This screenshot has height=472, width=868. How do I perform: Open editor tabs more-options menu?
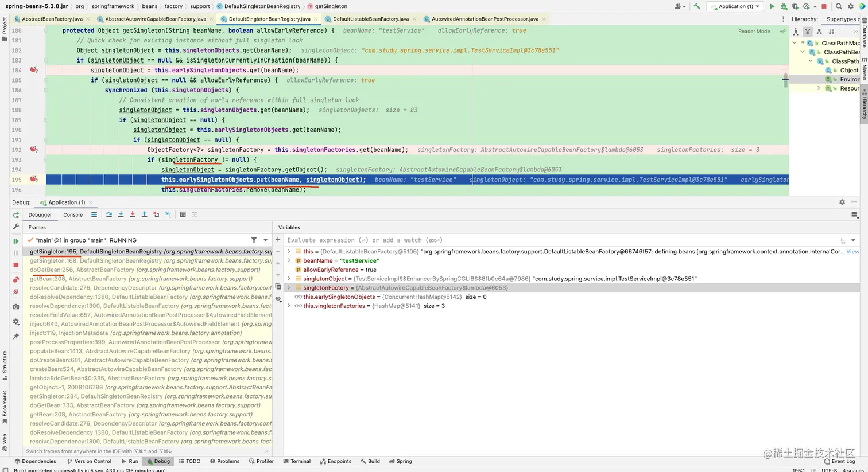783,19
